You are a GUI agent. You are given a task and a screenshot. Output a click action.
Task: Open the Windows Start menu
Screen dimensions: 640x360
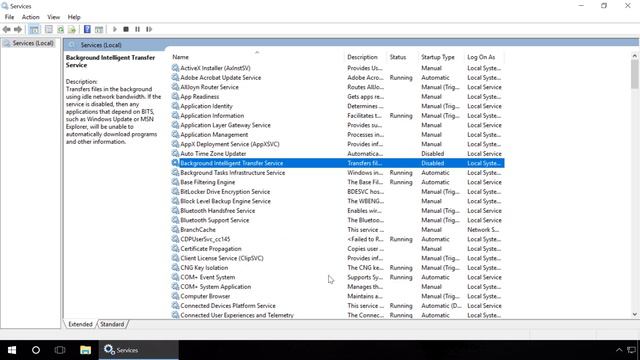(12, 350)
